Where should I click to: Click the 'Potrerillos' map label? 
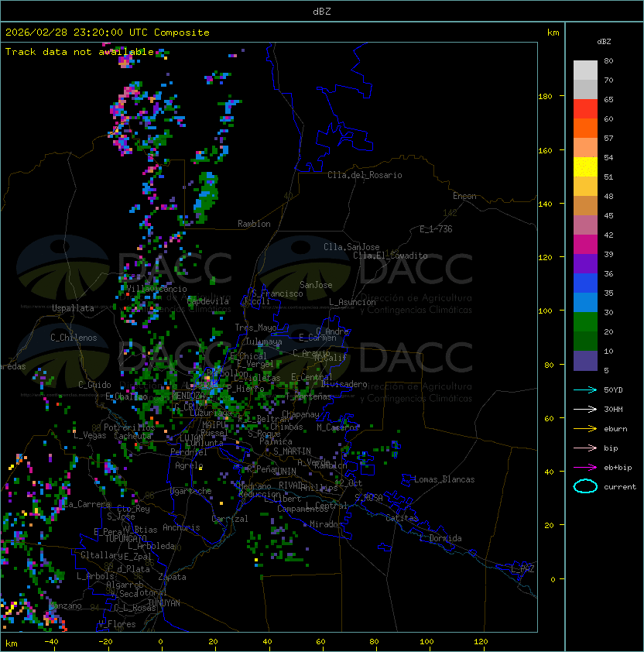tap(129, 427)
